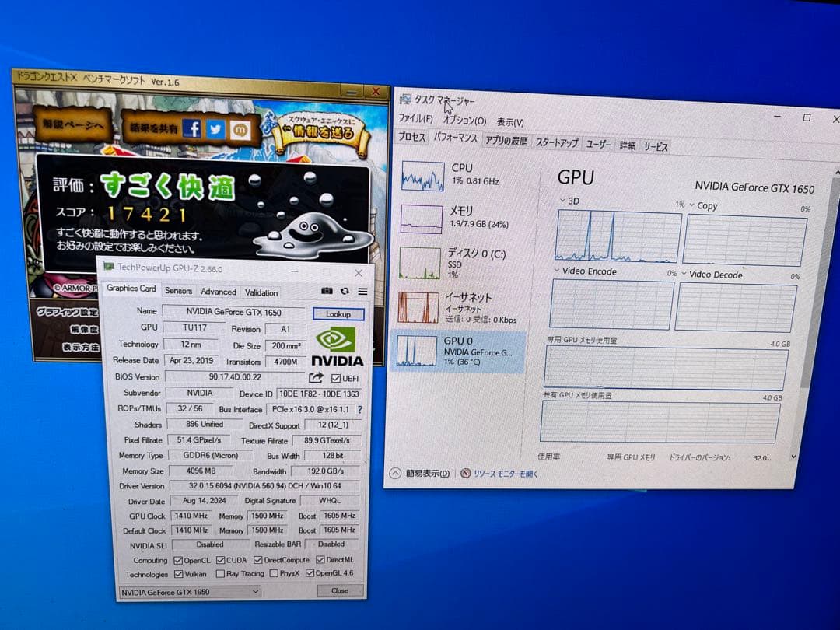Share benchmark result on Facebook
Viewport: 840px width, 630px height.
[x=191, y=128]
